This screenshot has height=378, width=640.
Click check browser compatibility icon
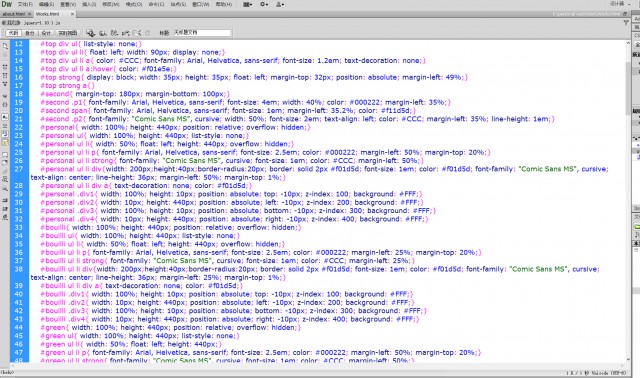(x=137, y=33)
